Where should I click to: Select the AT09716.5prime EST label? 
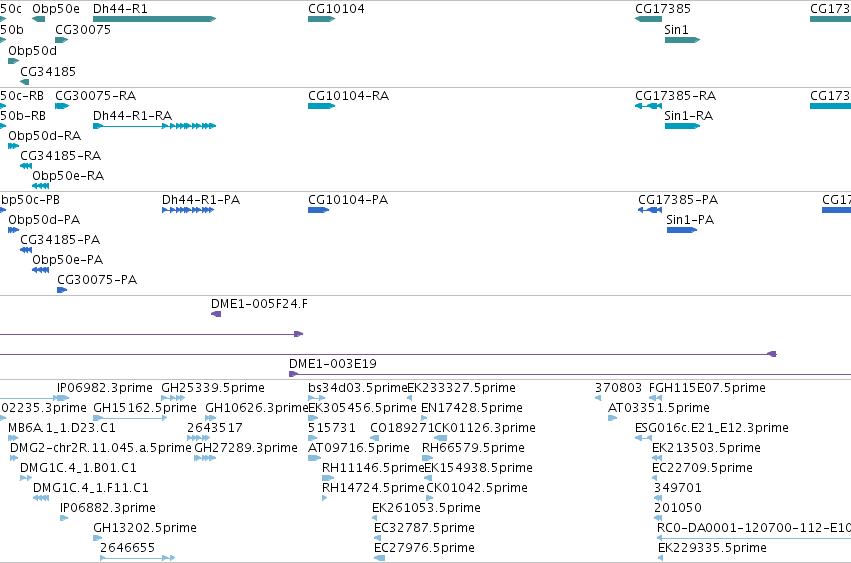point(359,448)
